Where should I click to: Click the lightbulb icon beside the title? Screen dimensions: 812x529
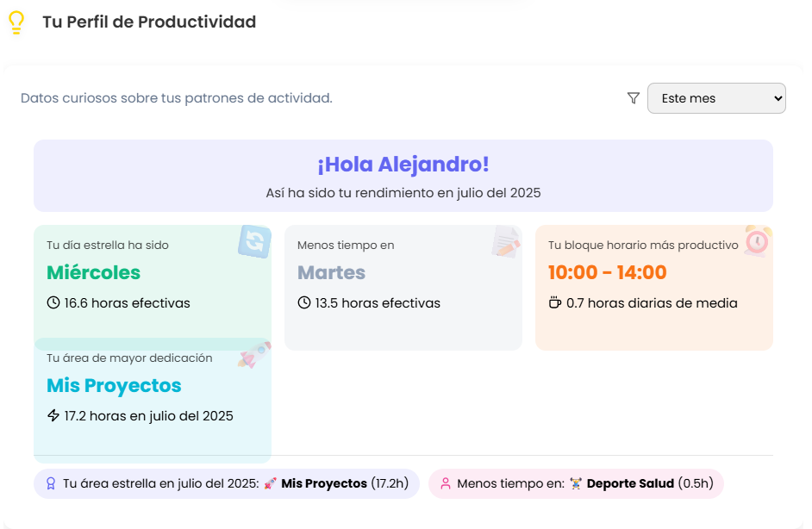16,22
